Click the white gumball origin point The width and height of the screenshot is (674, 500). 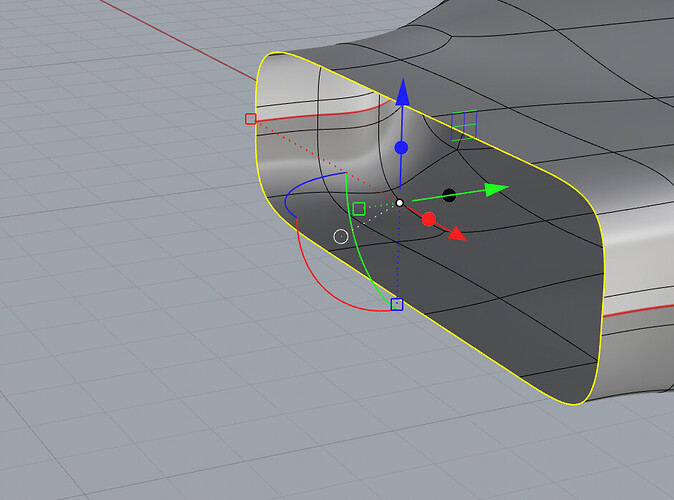[x=400, y=202]
